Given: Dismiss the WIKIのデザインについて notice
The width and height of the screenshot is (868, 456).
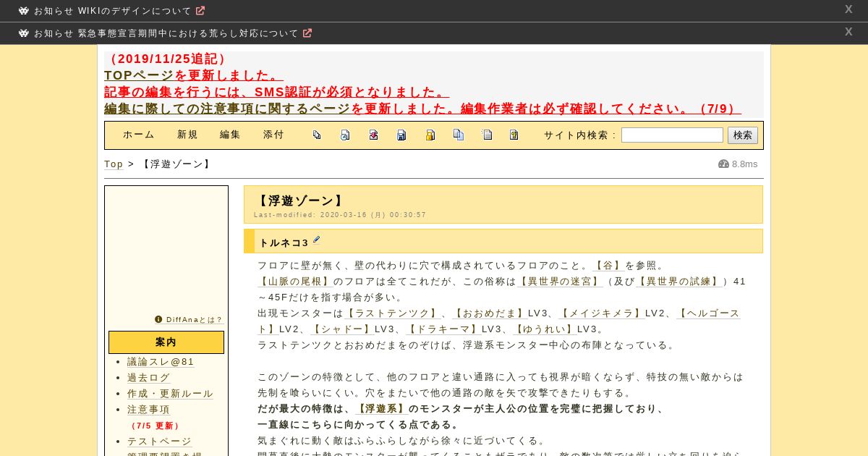Looking at the screenshot, I should (x=848, y=9).
